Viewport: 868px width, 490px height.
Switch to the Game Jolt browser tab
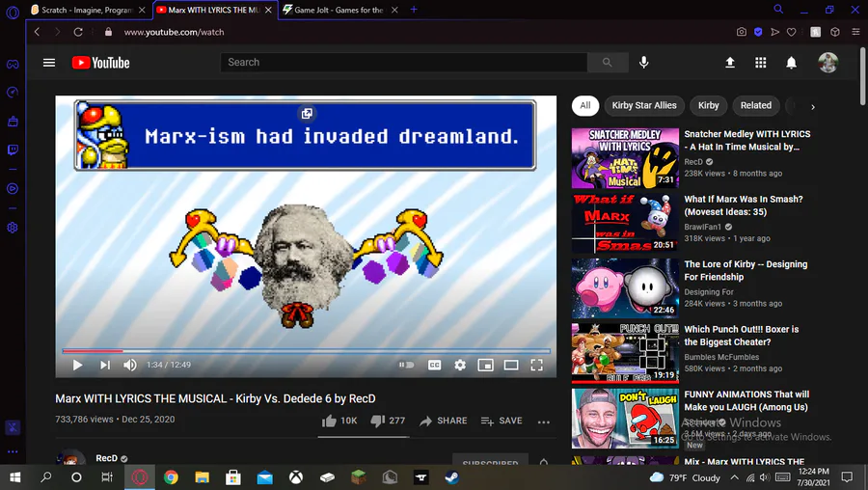coord(339,10)
